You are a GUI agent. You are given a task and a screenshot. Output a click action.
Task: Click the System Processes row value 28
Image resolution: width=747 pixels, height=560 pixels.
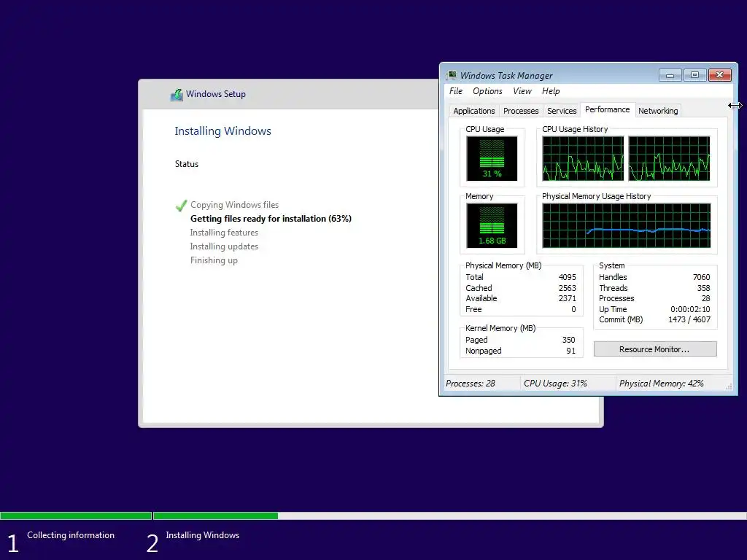pos(705,298)
